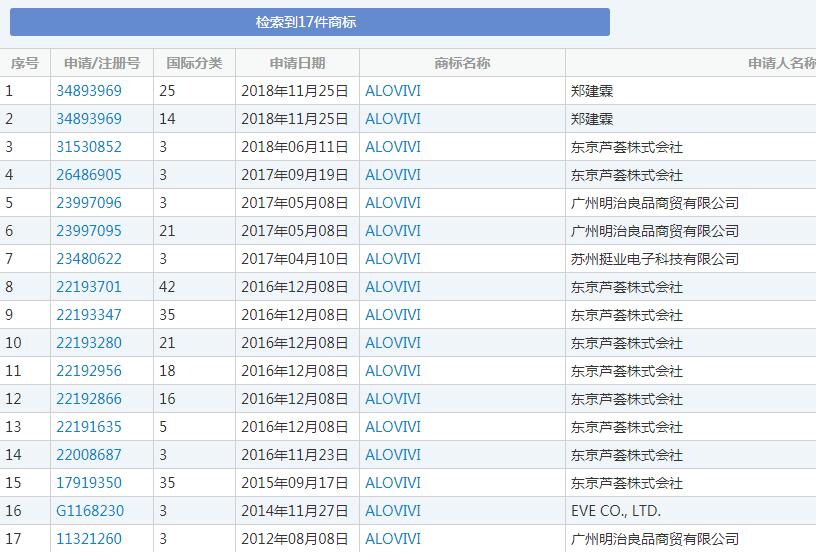This screenshot has width=816, height=552.
Task: Open registration number 26486905
Action: 89,175
